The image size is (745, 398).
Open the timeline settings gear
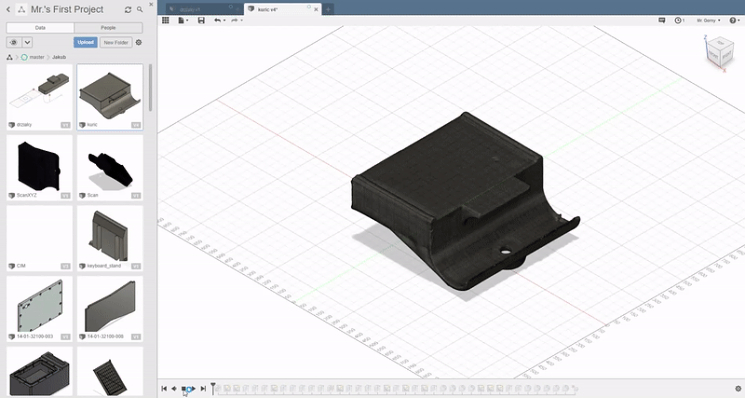[x=738, y=389]
